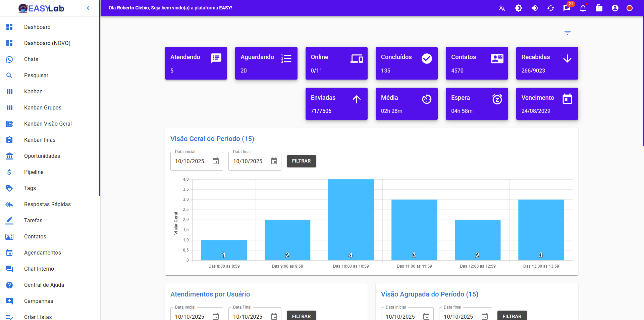Click the Recebidas down-arrow icon

coord(567,59)
